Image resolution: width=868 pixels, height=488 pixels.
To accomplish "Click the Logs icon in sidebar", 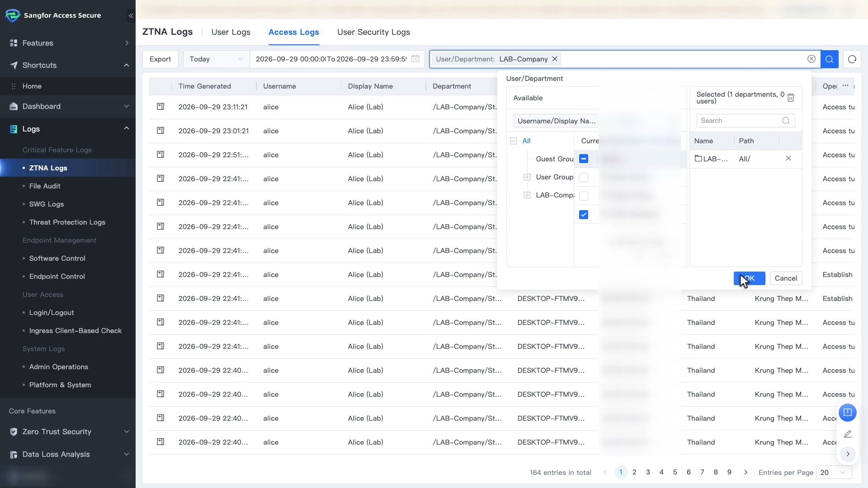I will click(14, 129).
